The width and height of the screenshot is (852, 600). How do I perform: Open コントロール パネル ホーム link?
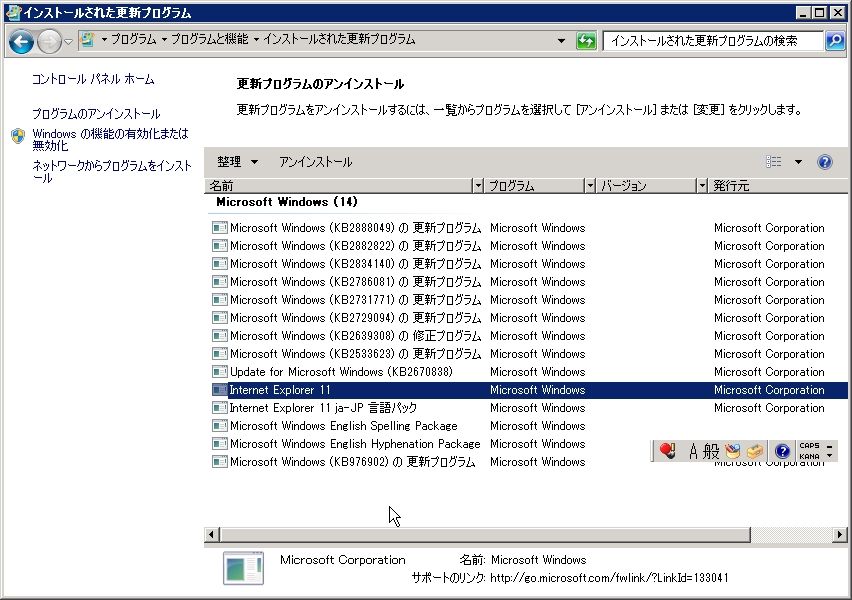pos(93,79)
